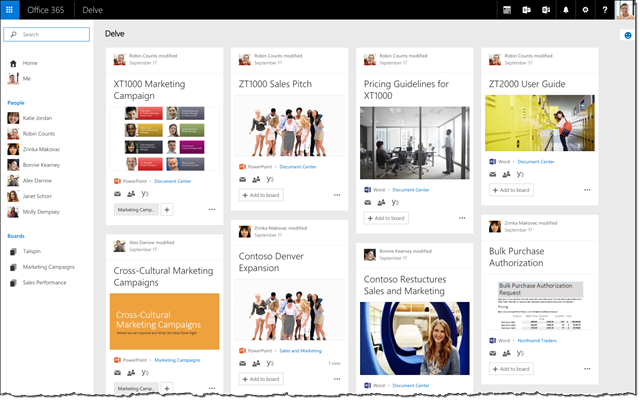Send XT1000 Marketing Campaign by email icon

tap(118, 194)
